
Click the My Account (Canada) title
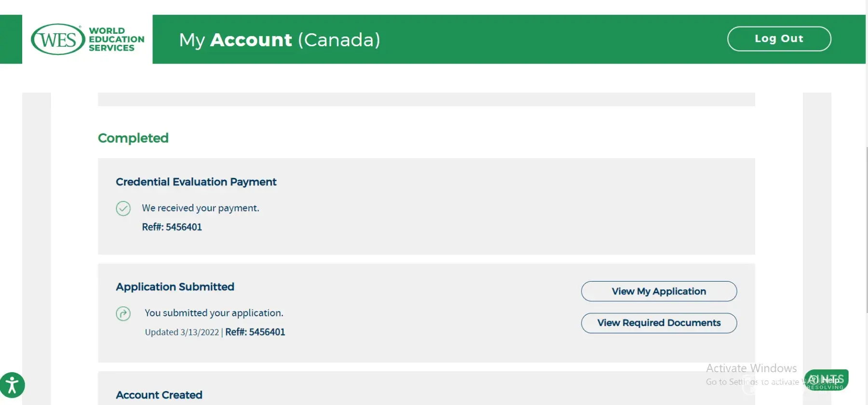(x=280, y=40)
